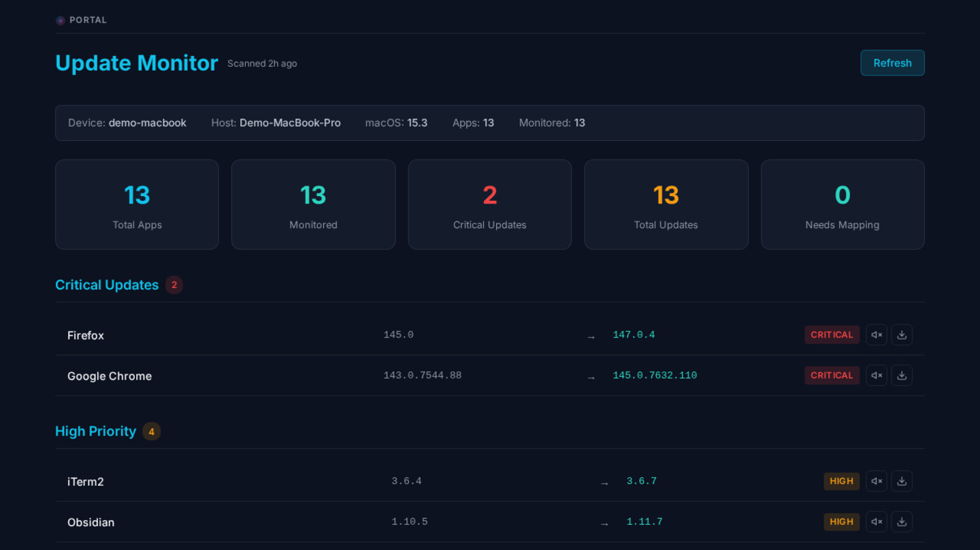This screenshot has width=980, height=550.
Task: Download the Firefox update
Action: coord(902,334)
